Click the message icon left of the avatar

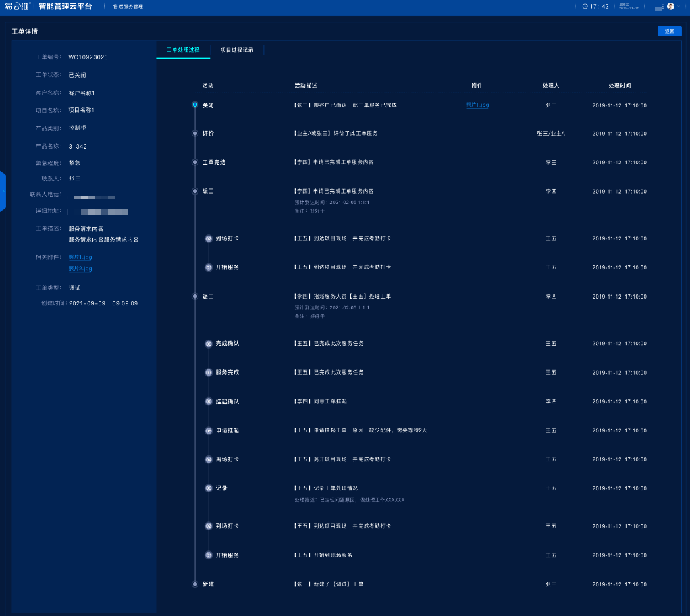pos(658,7)
